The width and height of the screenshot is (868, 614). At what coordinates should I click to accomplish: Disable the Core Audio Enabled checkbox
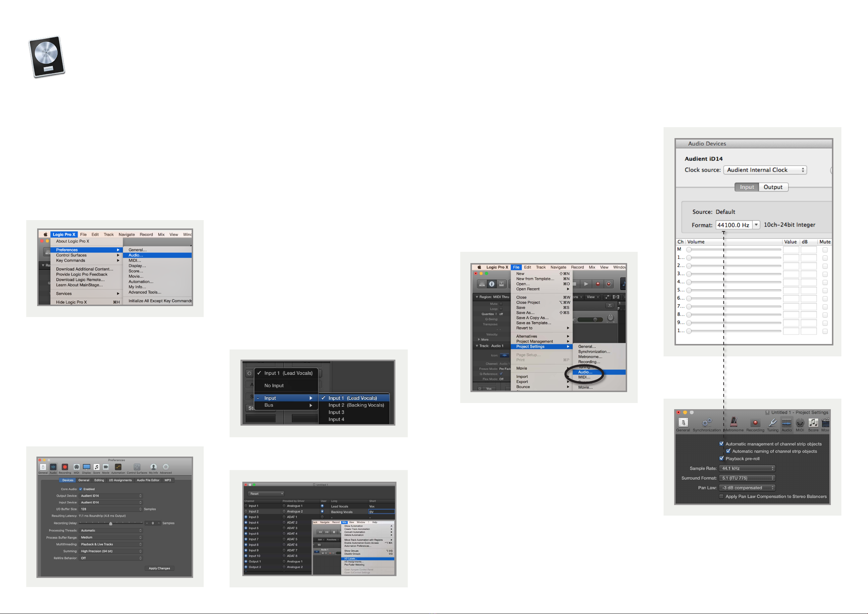coord(81,489)
